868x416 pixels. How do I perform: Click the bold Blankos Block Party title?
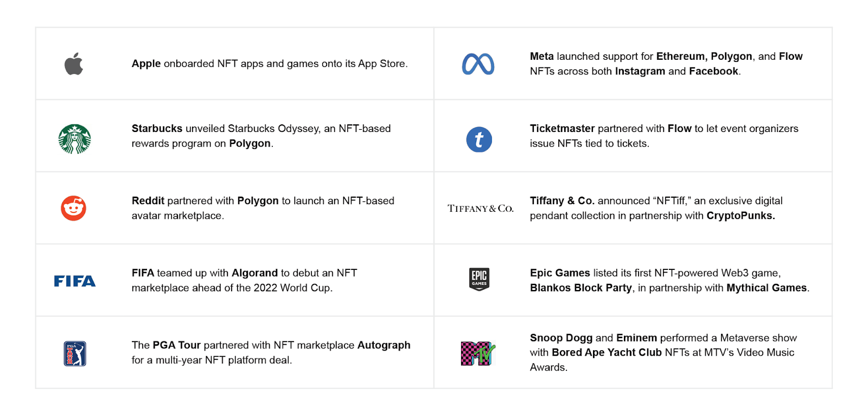tap(580, 288)
